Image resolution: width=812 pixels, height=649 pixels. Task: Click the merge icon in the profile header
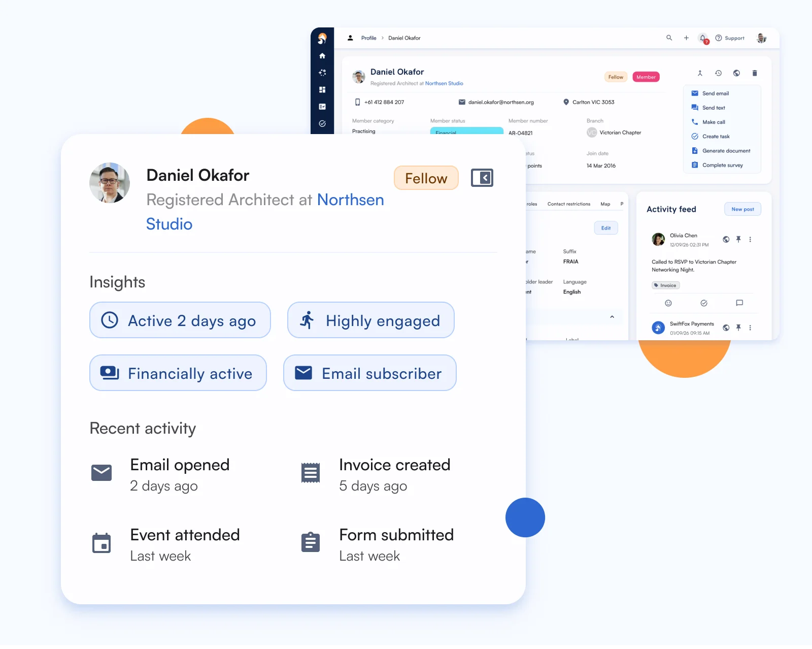[x=700, y=73]
